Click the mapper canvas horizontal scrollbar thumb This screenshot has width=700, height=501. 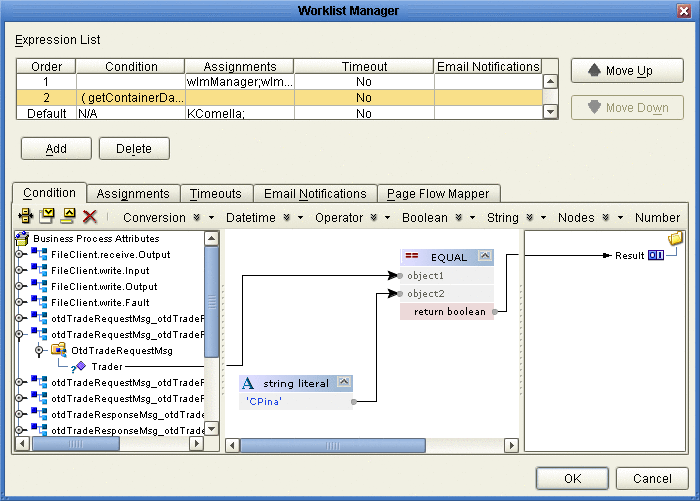pos(333,445)
